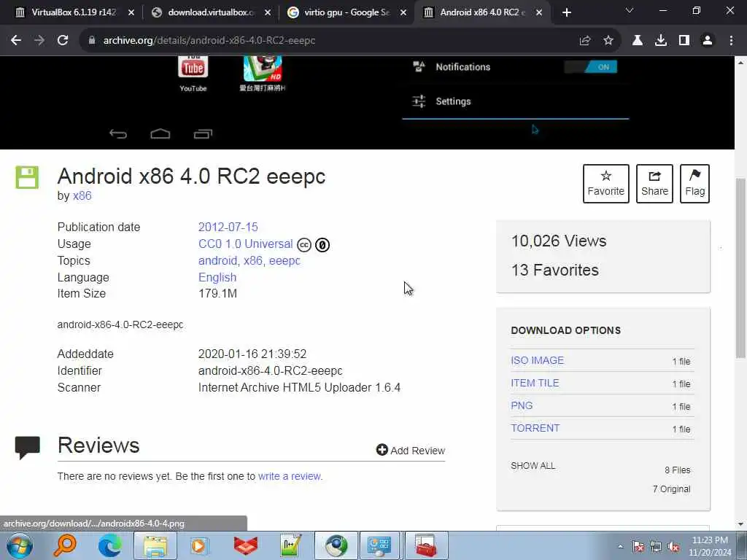Favorite this item

[606, 184]
